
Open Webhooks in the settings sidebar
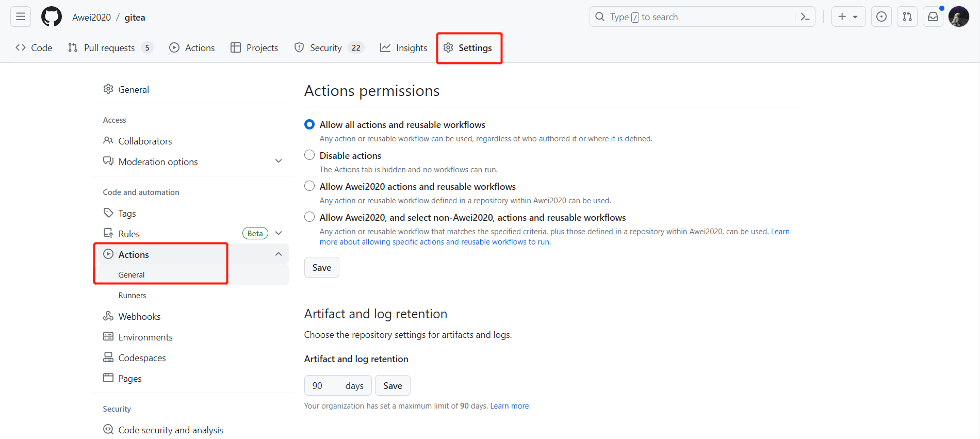139,316
